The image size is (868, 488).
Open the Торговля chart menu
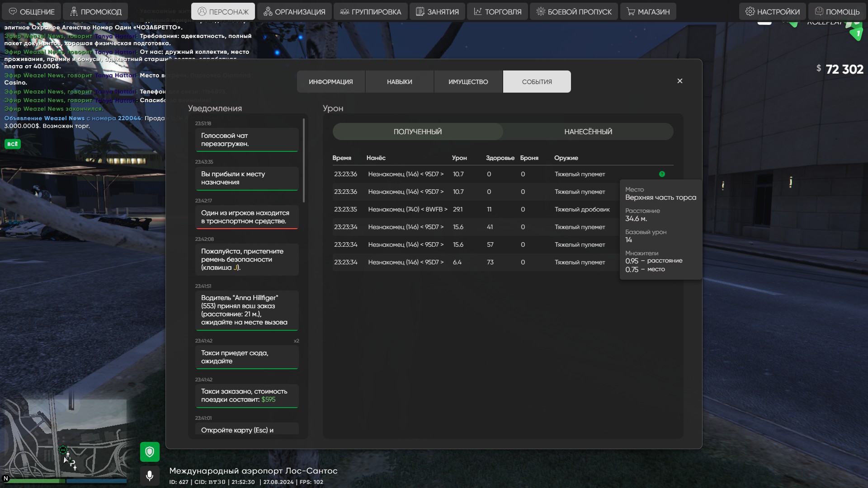497,12
